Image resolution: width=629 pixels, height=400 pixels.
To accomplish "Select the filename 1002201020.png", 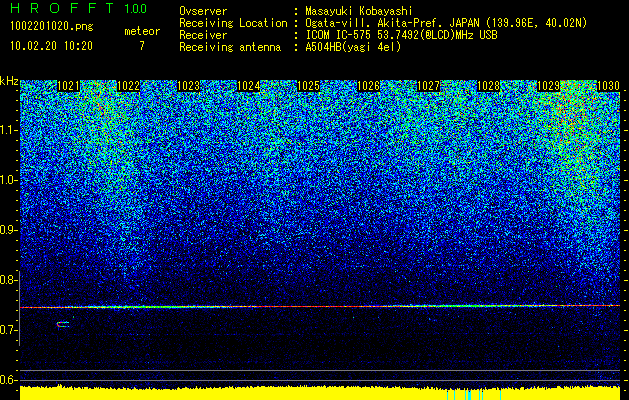I will (x=52, y=27).
